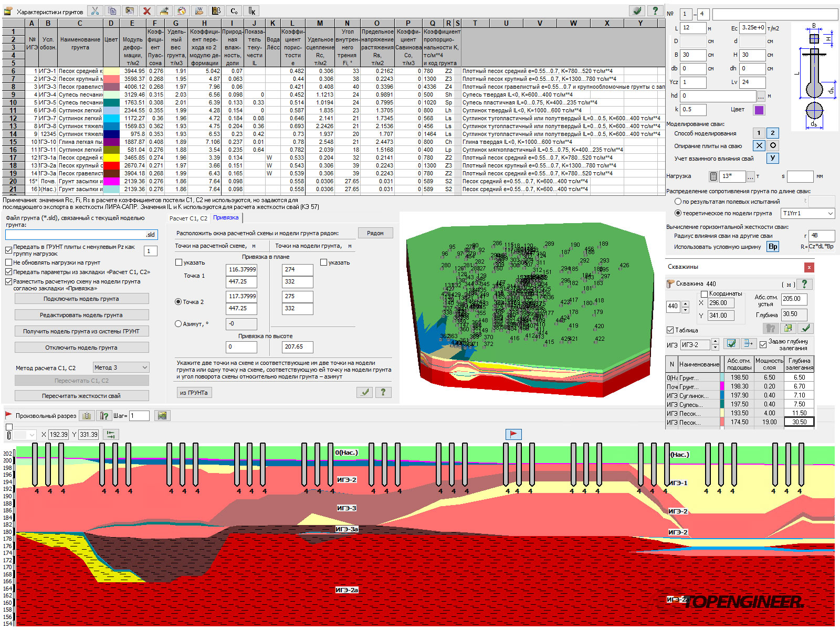The height and width of the screenshot is (630, 840).
Task: Click 'Подключить модель грунта' button
Action: pyautogui.click(x=81, y=299)
